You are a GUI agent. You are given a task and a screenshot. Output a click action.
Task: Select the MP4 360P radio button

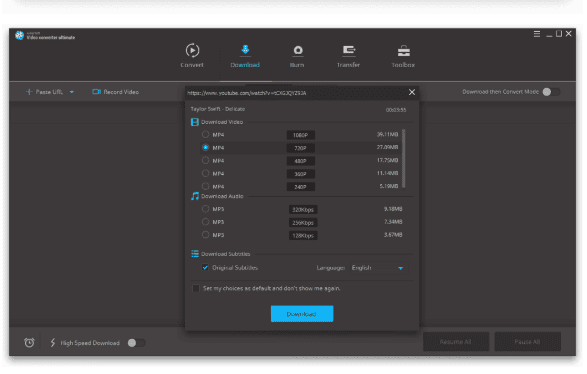205,173
